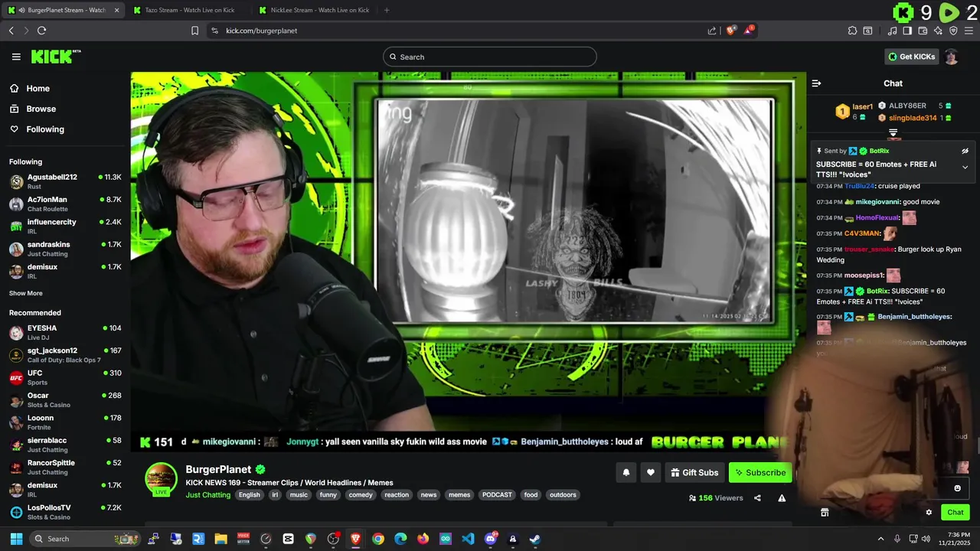Click the Windows taskbar search box

tap(86, 539)
